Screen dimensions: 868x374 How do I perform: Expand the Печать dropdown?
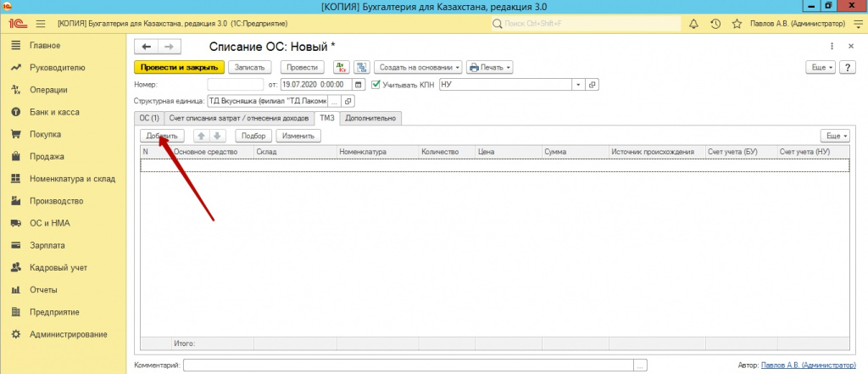pos(490,68)
